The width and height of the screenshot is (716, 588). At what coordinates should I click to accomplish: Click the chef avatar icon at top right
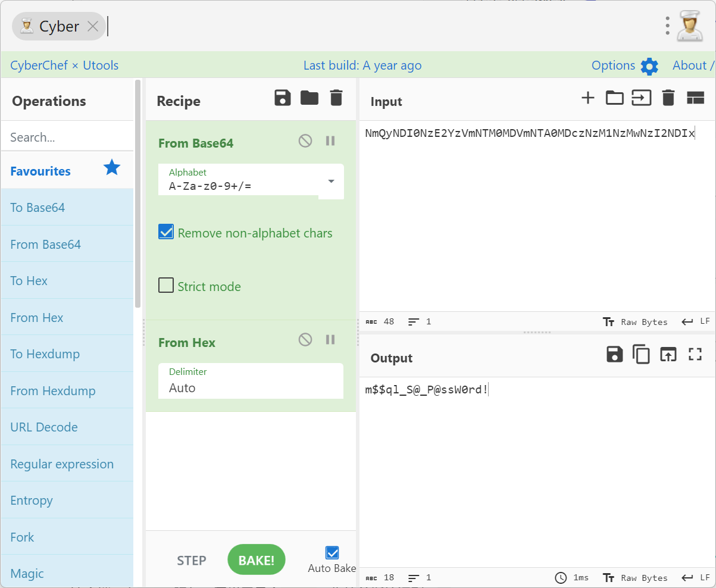[690, 26]
